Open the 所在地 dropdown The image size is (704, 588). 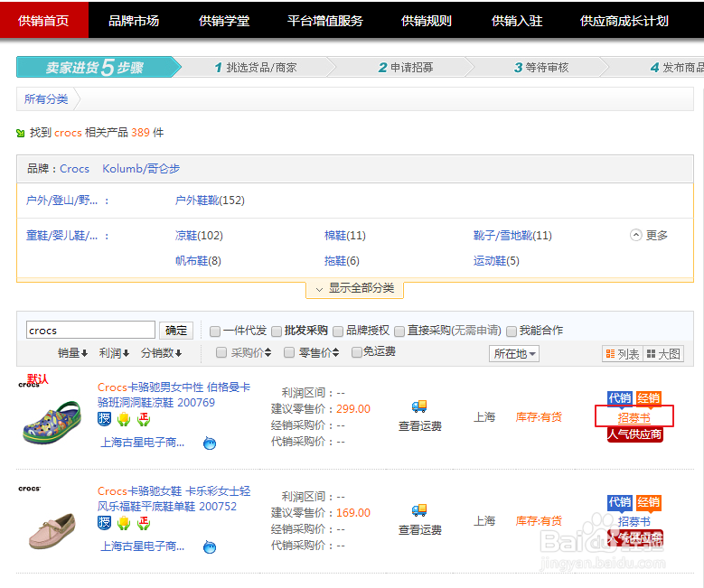[x=513, y=354]
